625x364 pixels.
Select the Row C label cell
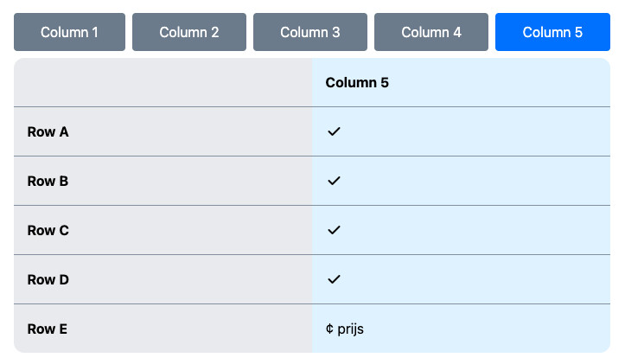(48, 231)
